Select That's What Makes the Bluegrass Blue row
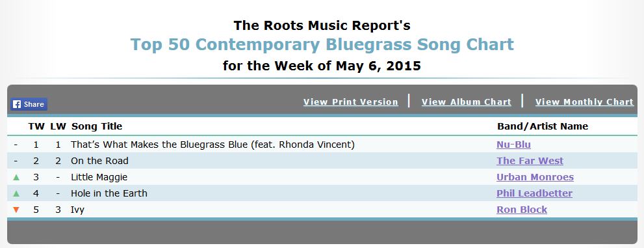The width and height of the screenshot is (644, 248). pyautogui.click(x=322, y=145)
